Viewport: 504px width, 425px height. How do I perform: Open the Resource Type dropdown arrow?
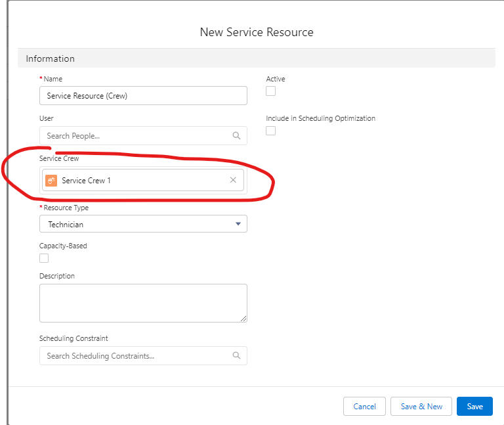click(x=238, y=224)
